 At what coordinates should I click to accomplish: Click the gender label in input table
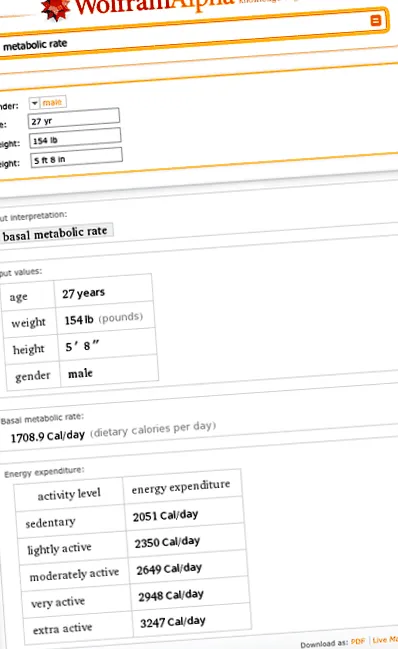32,376
